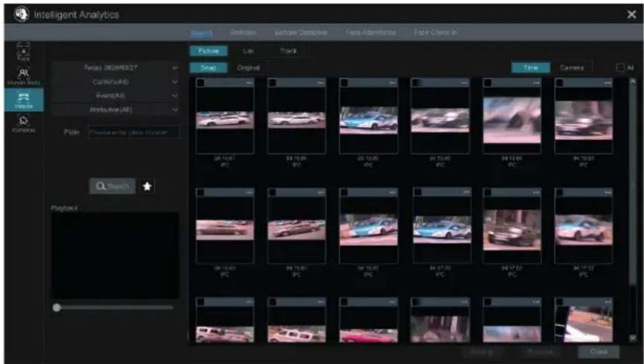
Task: Click the Search button
Action: pyautogui.click(x=113, y=187)
